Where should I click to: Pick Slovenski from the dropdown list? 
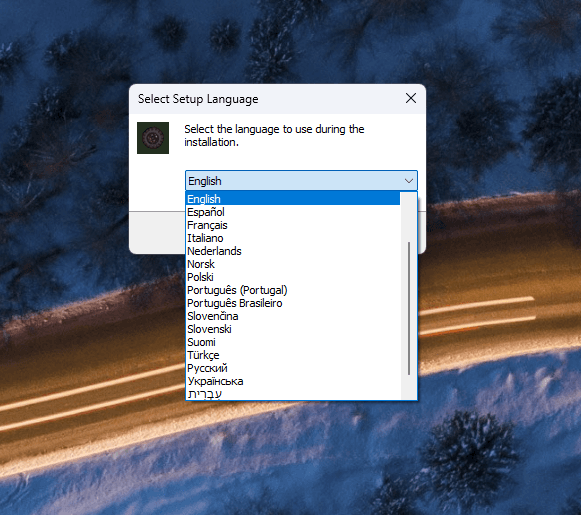pyautogui.click(x=293, y=329)
